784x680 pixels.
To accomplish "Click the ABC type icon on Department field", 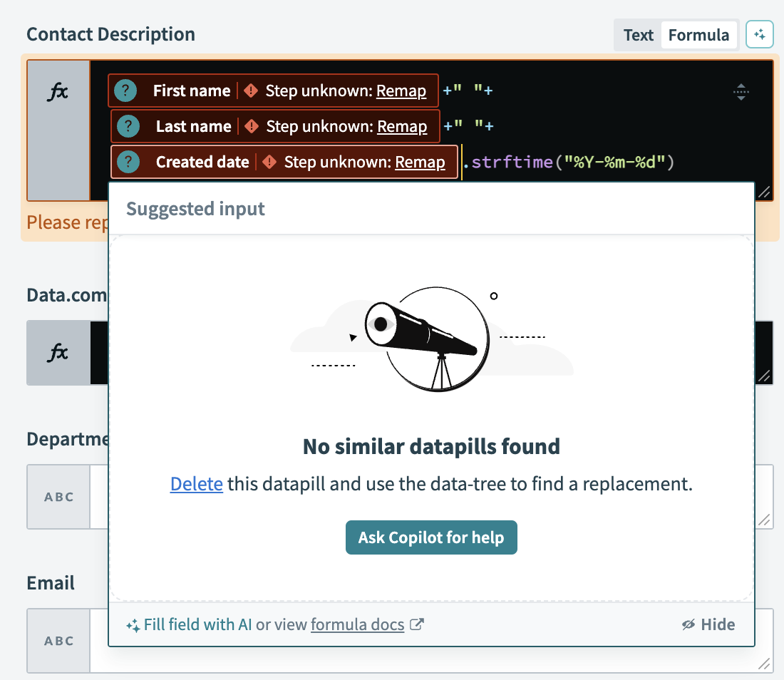I will 58,497.
